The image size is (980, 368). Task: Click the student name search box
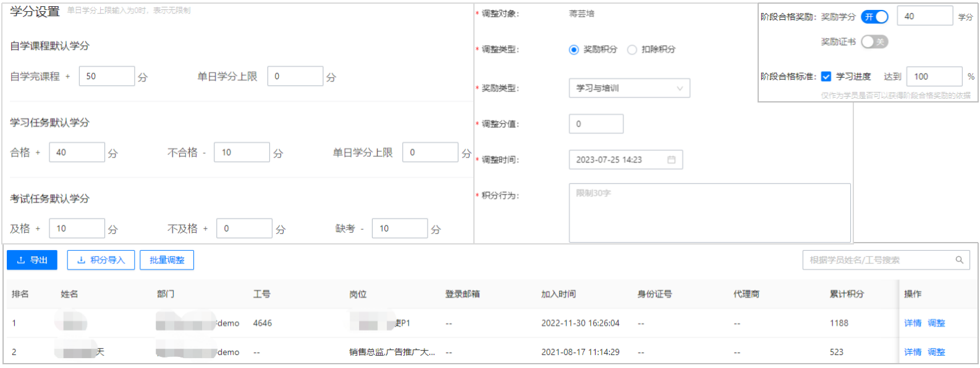pos(886,260)
